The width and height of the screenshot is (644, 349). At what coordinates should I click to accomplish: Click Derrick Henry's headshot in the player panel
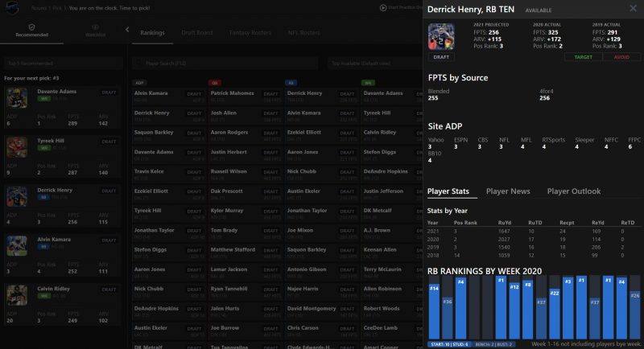(441, 37)
